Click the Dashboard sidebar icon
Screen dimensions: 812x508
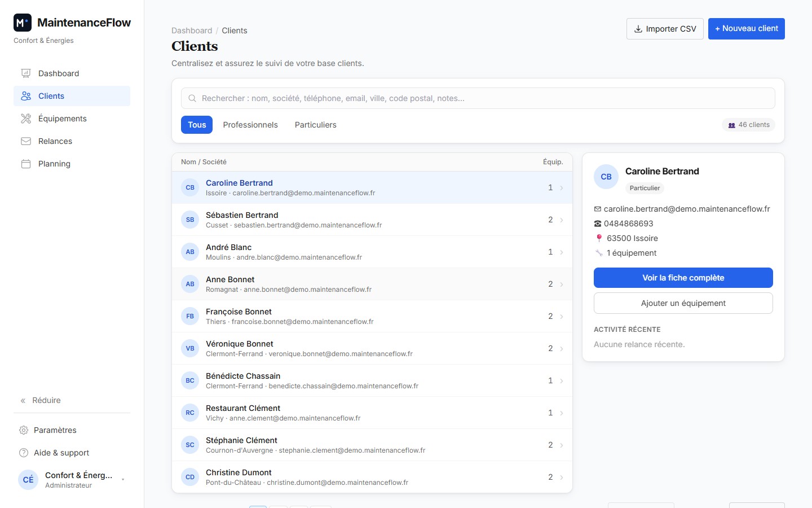(26, 73)
